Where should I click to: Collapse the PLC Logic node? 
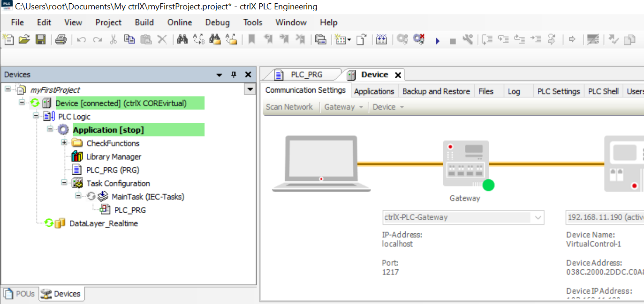coord(36,116)
